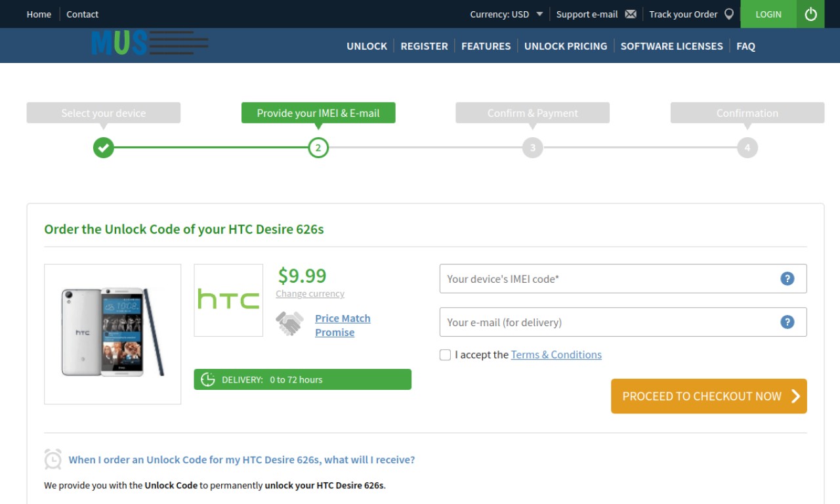840x504 pixels.
Task: Click the envelope icon next to Support e-mail
Action: pyautogui.click(x=631, y=14)
